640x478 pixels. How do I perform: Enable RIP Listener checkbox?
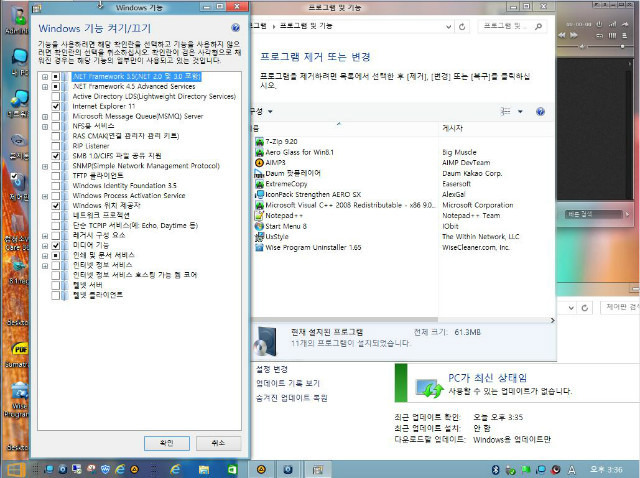click(56, 146)
